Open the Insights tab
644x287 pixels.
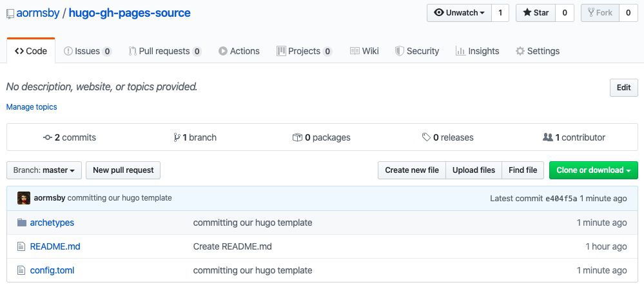pyautogui.click(x=477, y=51)
